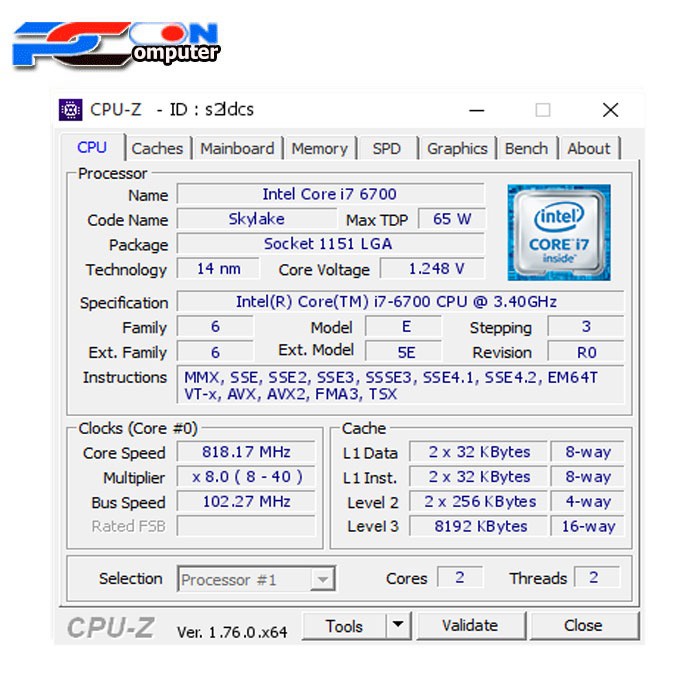Open the Mainboard tab
This screenshot has height=700, width=700.
(x=237, y=148)
